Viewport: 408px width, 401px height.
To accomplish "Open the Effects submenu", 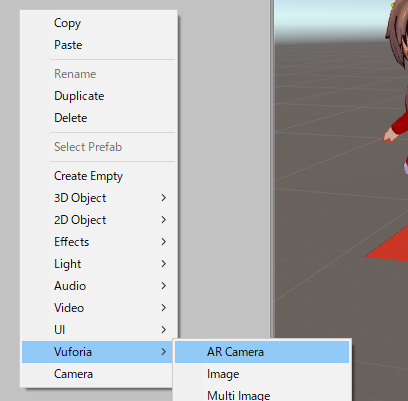I will 99,242.
